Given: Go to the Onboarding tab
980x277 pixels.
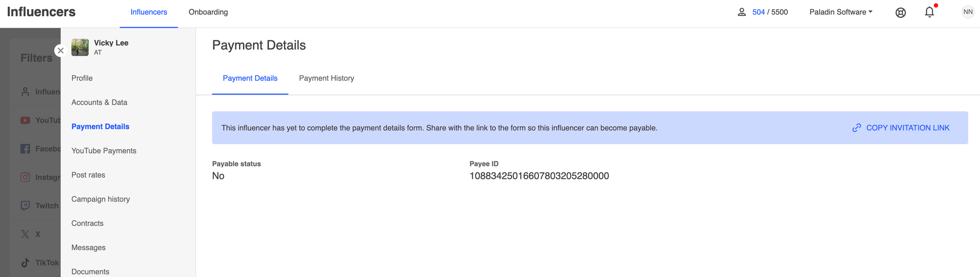Looking at the screenshot, I should pyautogui.click(x=208, y=12).
